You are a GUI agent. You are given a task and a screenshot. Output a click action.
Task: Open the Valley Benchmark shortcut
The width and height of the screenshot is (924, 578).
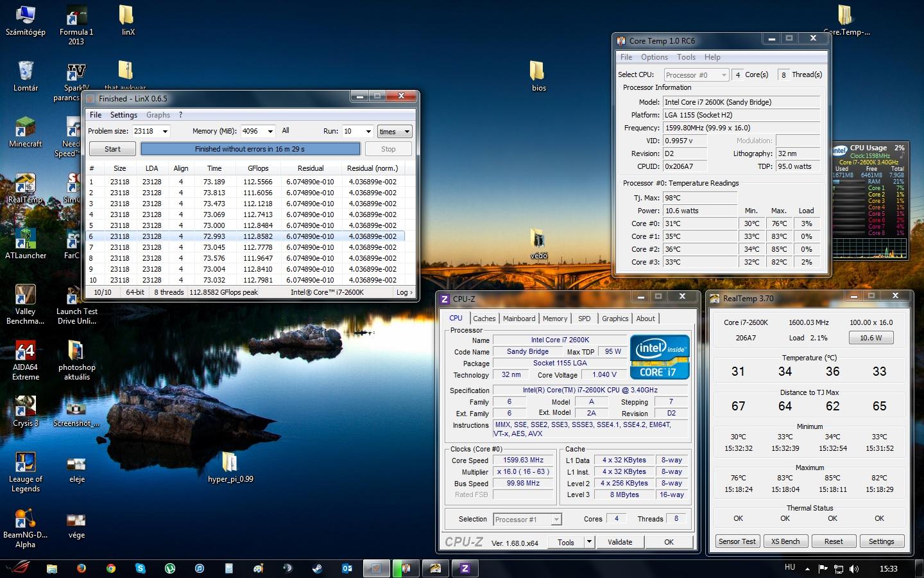pyautogui.click(x=25, y=305)
